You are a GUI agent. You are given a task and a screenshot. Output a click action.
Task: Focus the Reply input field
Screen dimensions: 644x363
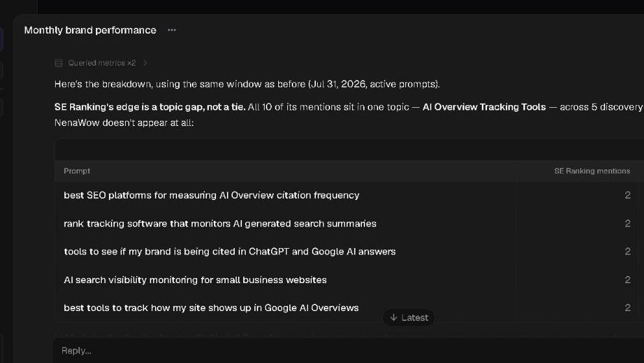pos(348,351)
